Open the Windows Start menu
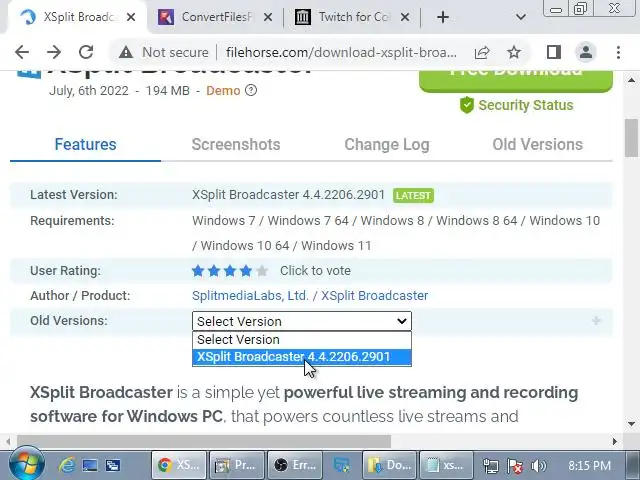Viewport: 640px width, 480px height. pos(27,464)
